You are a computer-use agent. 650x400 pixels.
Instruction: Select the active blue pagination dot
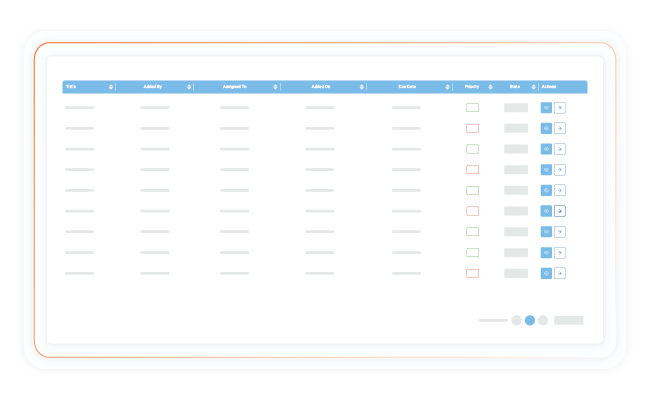tap(530, 320)
